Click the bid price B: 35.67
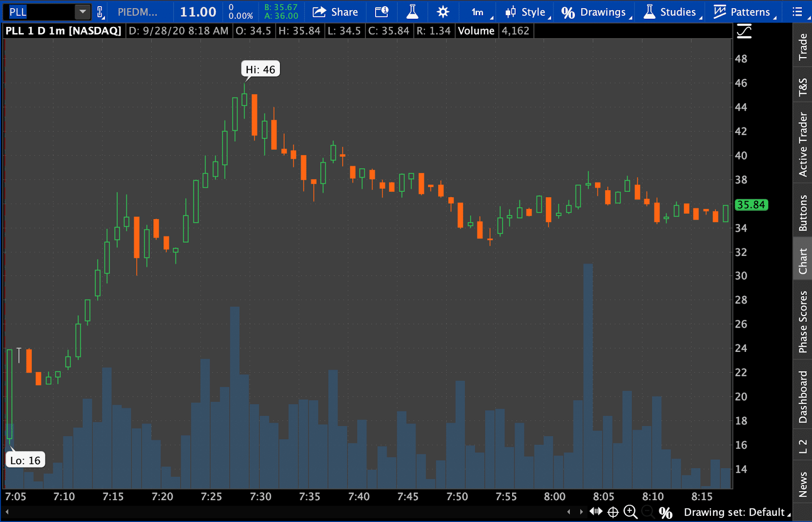 point(281,7)
